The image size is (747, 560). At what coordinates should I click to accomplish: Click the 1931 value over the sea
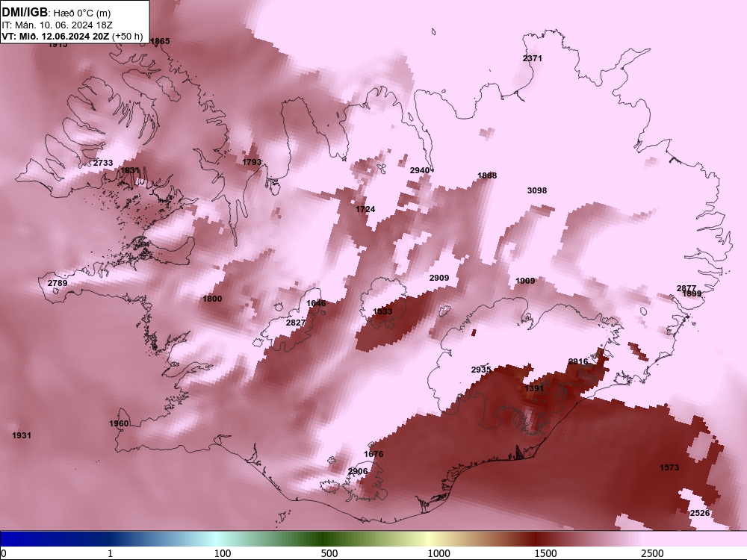[x=22, y=435]
